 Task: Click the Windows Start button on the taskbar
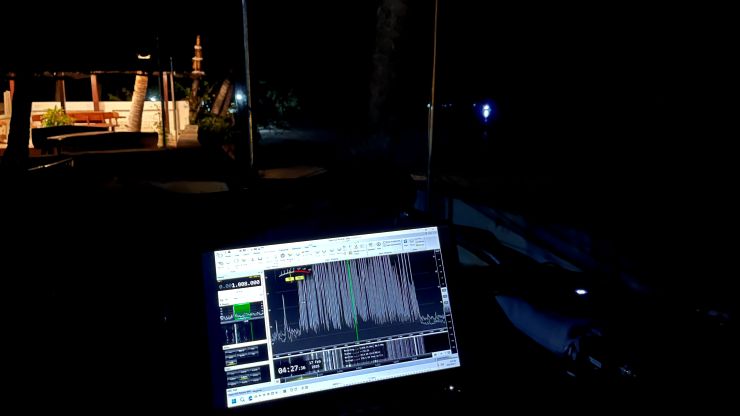pyautogui.click(x=233, y=402)
